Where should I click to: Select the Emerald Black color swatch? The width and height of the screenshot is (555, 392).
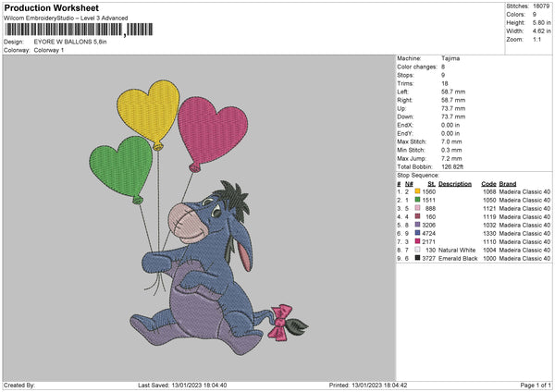click(x=417, y=258)
